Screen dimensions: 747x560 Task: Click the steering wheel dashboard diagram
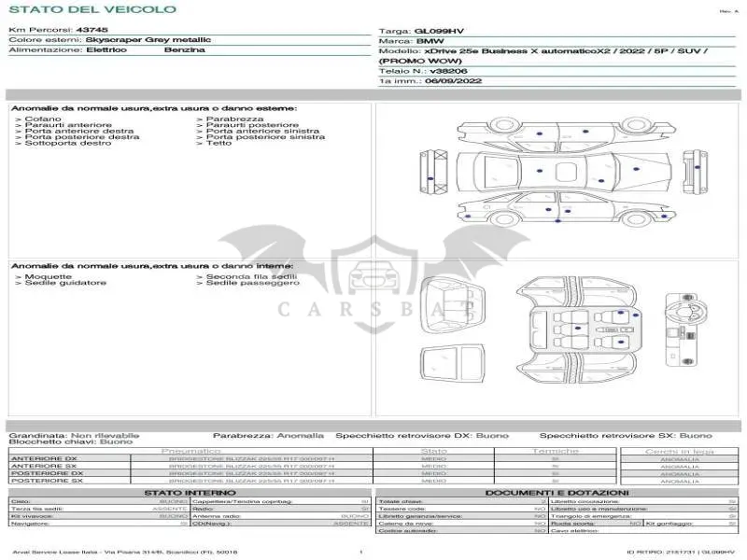[x=686, y=330]
